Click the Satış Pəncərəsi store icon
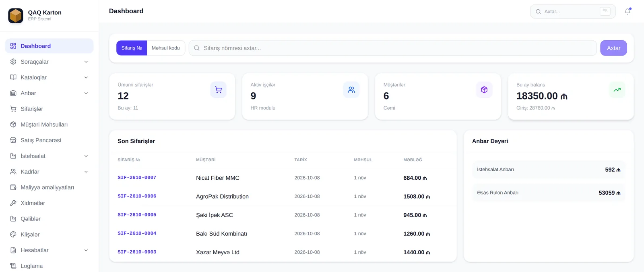 [13, 140]
